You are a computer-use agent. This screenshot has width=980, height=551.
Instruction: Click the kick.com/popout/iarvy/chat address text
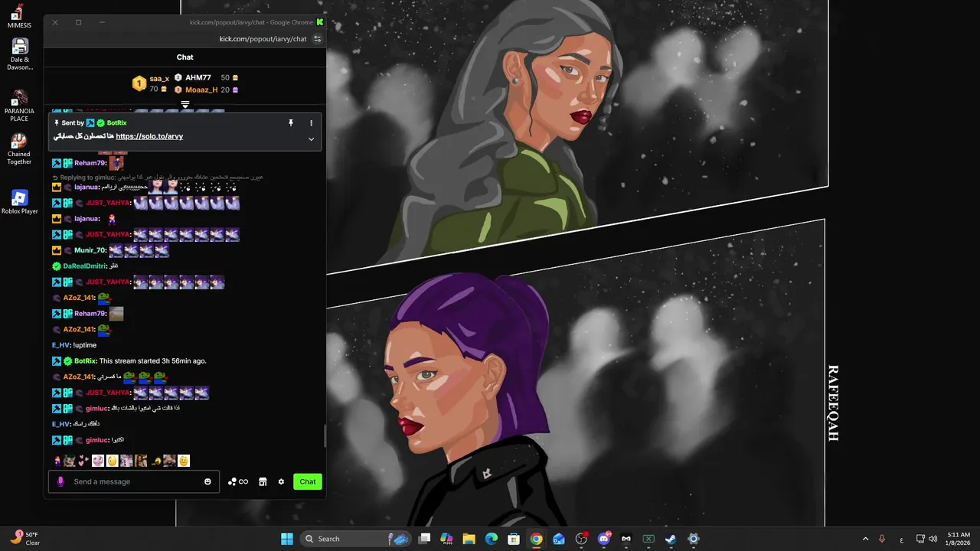click(x=263, y=39)
